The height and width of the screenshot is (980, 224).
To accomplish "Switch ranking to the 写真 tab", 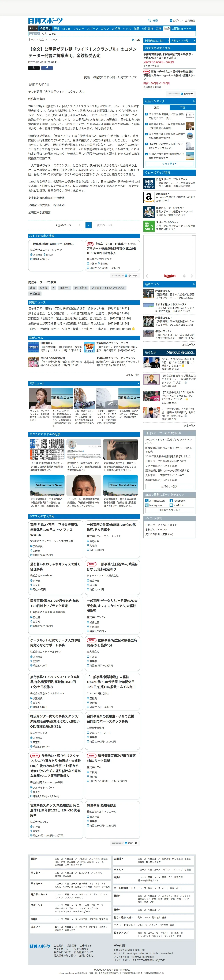I will (x=182, y=108).
